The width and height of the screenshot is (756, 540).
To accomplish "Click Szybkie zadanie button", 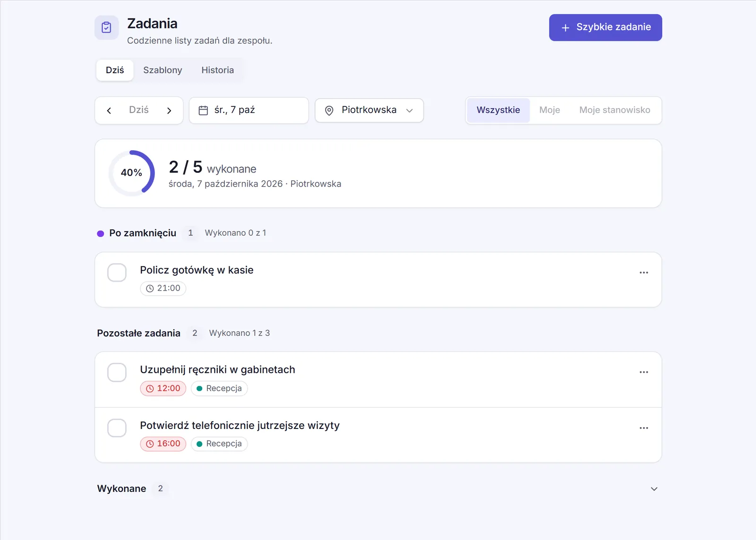I will (x=605, y=27).
